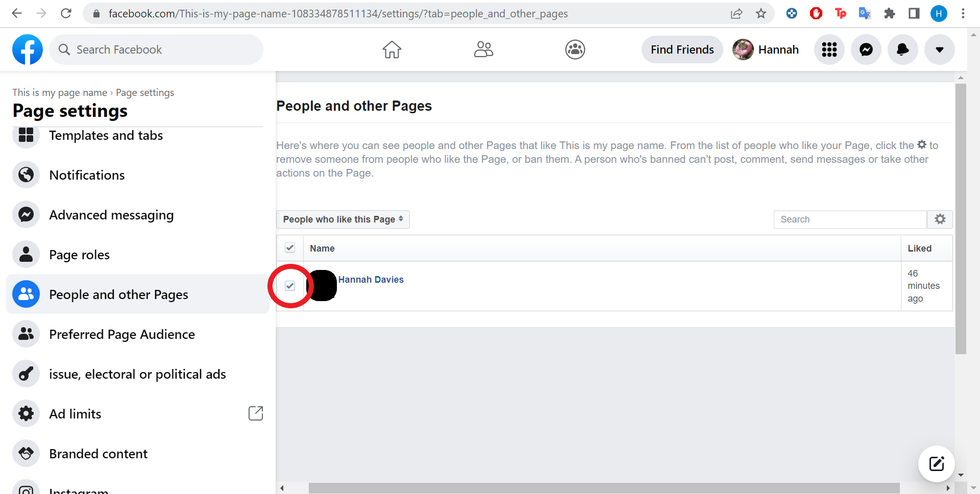This screenshot has height=494, width=980.
Task: Open the Messenger icon
Action: coord(866,50)
